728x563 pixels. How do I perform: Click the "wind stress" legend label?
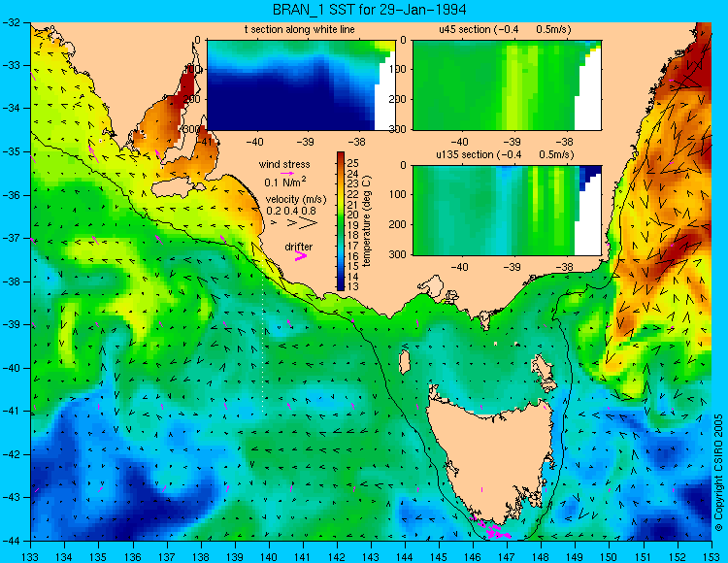[284, 164]
